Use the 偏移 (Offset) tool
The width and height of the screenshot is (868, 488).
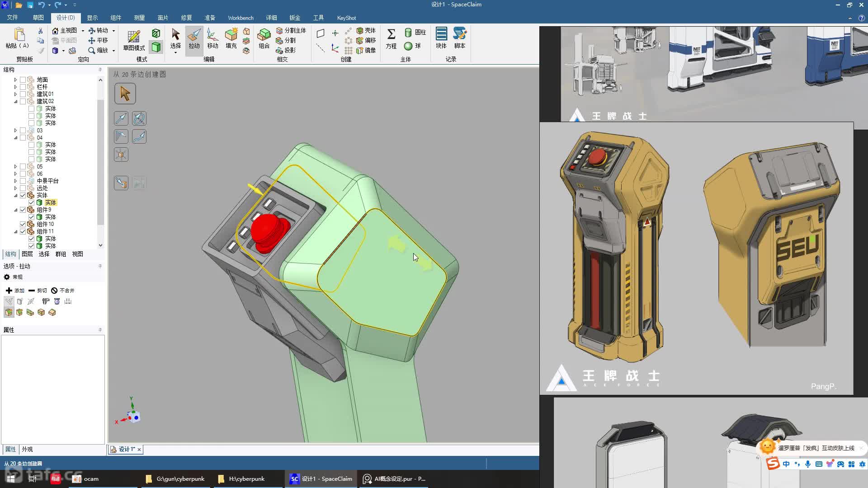coord(366,40)
